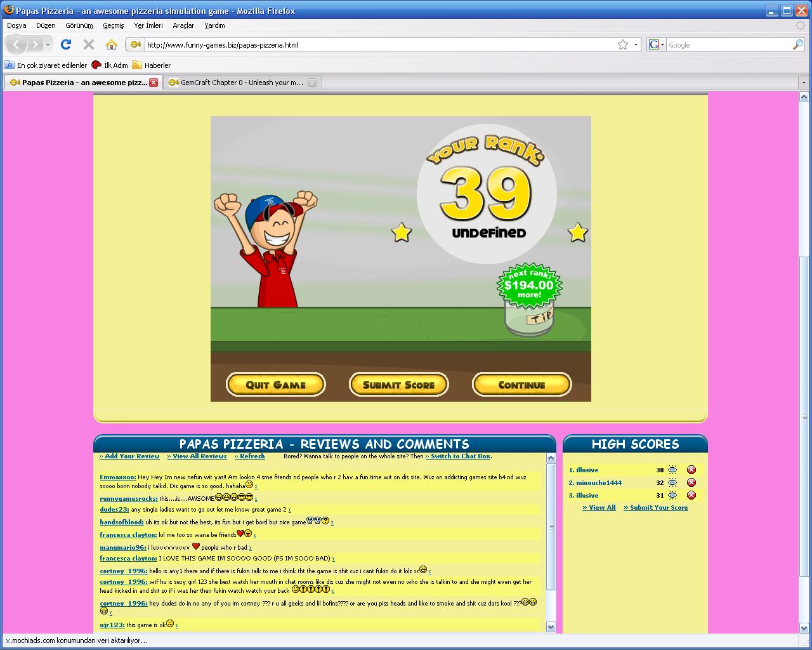Open the address bar history dropdown
This screenshot has width=812, height=650.
pyautogui.click(x=636, y=44)
